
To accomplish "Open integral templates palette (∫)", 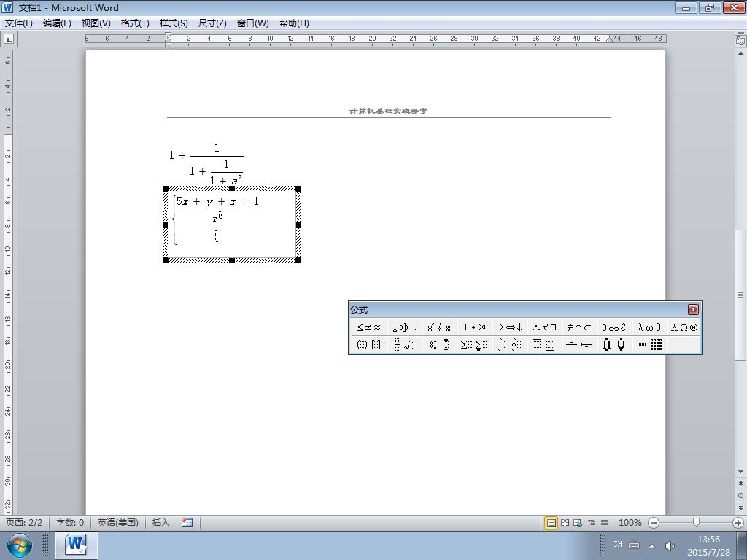I will point(508,344).
